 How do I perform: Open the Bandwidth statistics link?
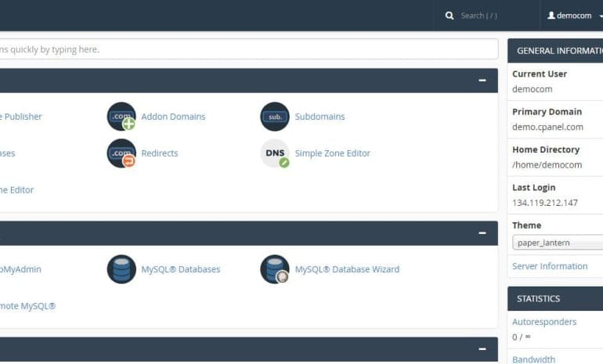point(533,359)
